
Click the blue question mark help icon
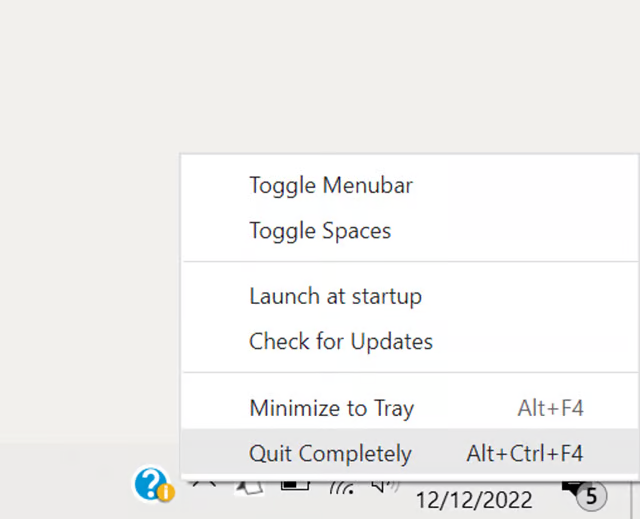[150, 483]
